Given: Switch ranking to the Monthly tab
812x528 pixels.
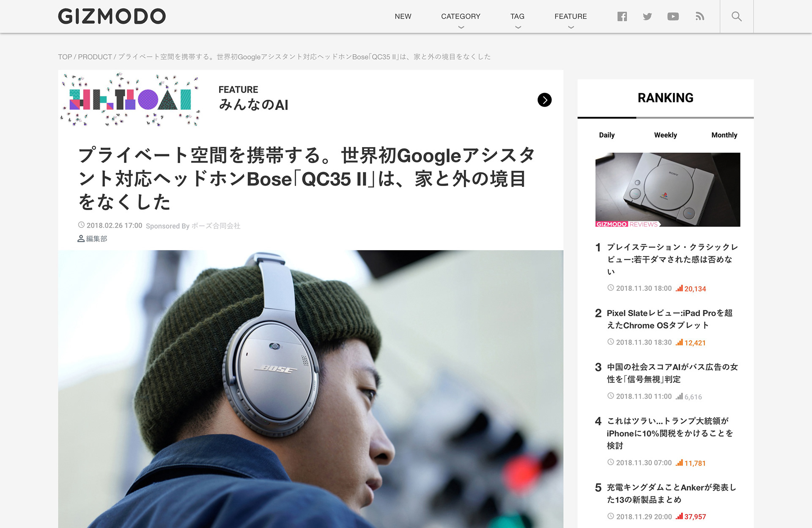Looking at the screenshot, I should tap(724, 135).
